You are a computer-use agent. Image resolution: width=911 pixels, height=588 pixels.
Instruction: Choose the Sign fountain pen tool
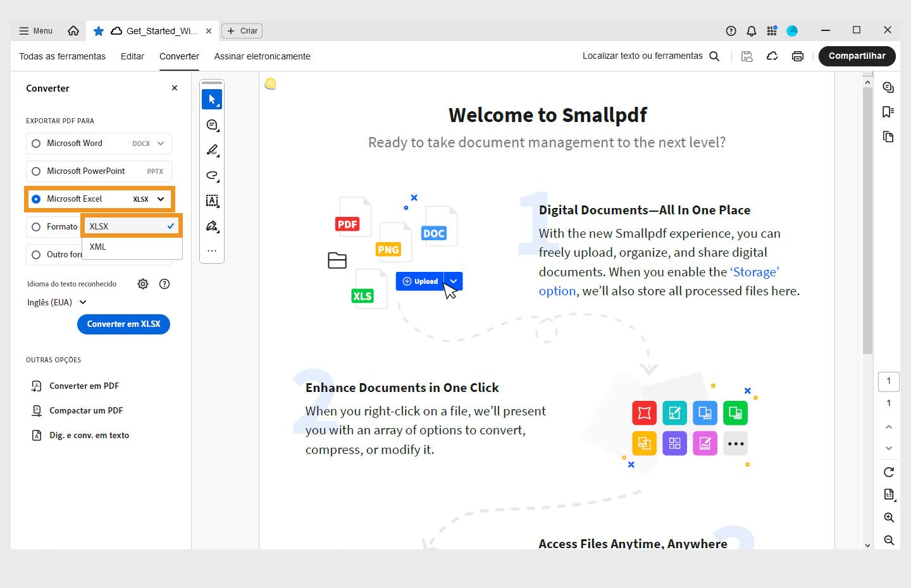212,226
